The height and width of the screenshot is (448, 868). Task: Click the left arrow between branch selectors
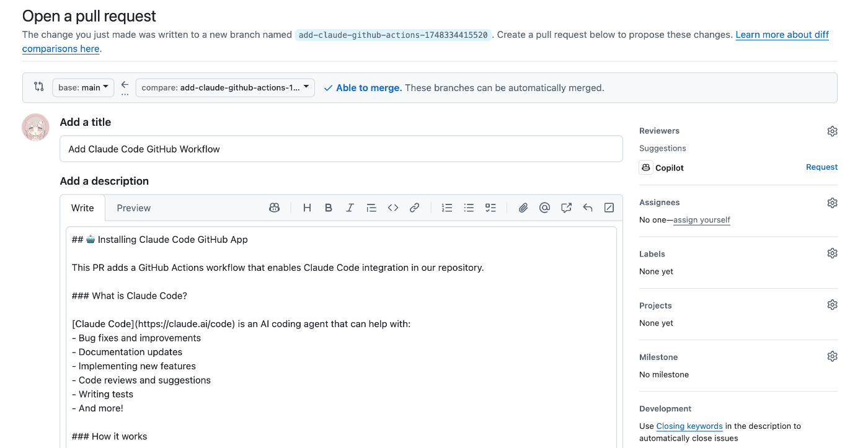pyautogui.click(x=125, y=85)
